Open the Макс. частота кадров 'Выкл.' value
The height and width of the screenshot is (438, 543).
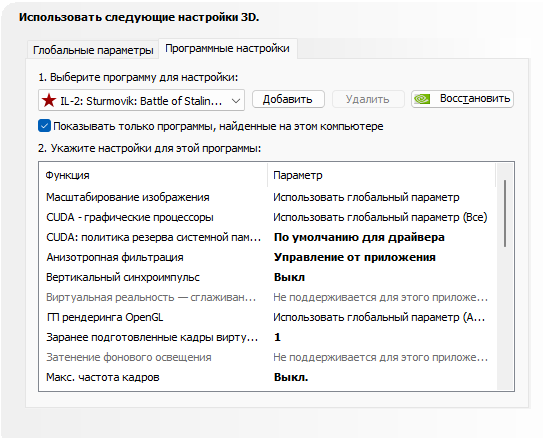291,377
